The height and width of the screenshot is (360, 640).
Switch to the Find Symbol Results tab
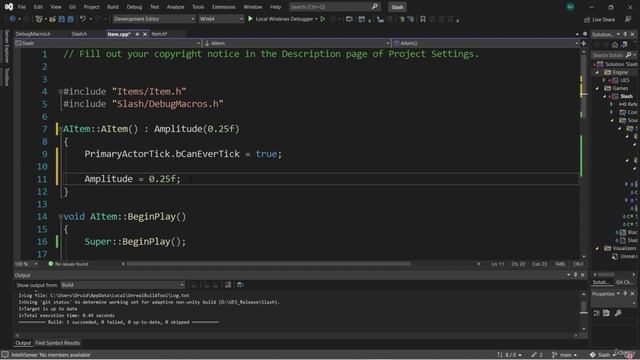58,343
